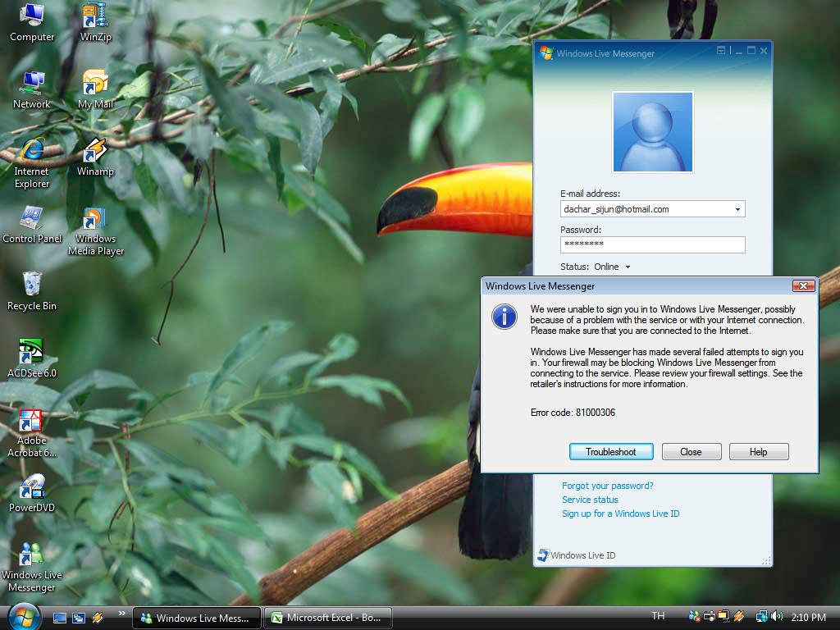This screenshot has width=840, height=630.
Task: Select the My Mail desktop shortcut
Action: point(95,90)
